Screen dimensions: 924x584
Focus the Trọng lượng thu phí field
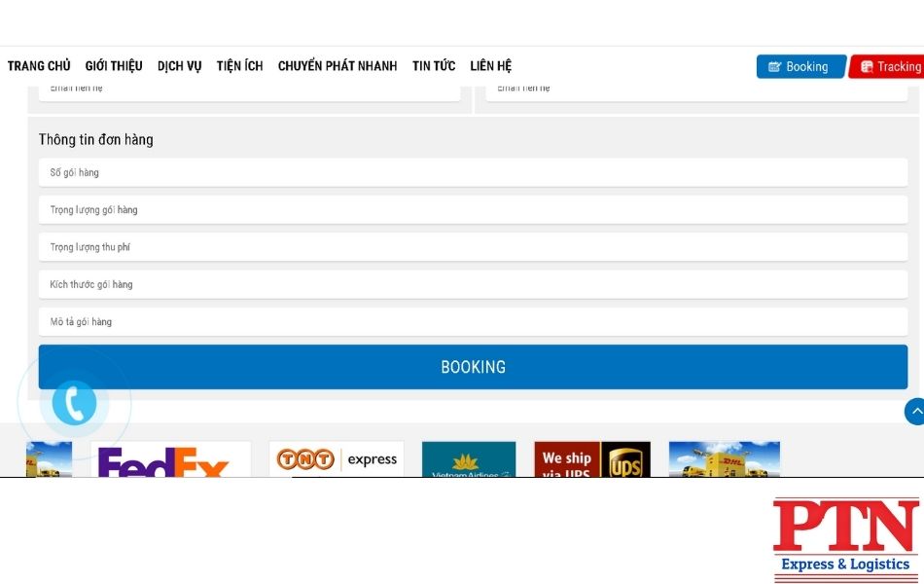(474, 247)
